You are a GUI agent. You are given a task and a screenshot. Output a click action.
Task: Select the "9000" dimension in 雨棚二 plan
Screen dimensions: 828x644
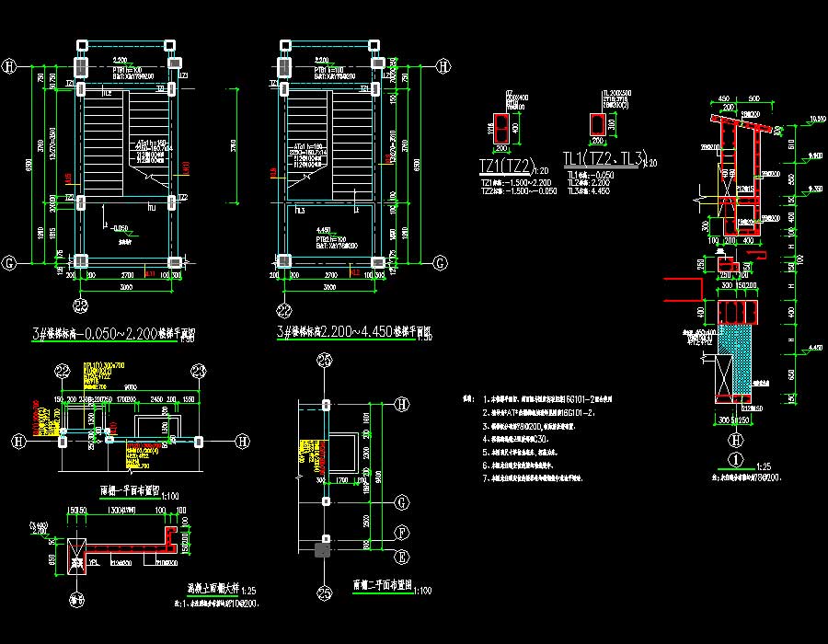click(377, 477)
